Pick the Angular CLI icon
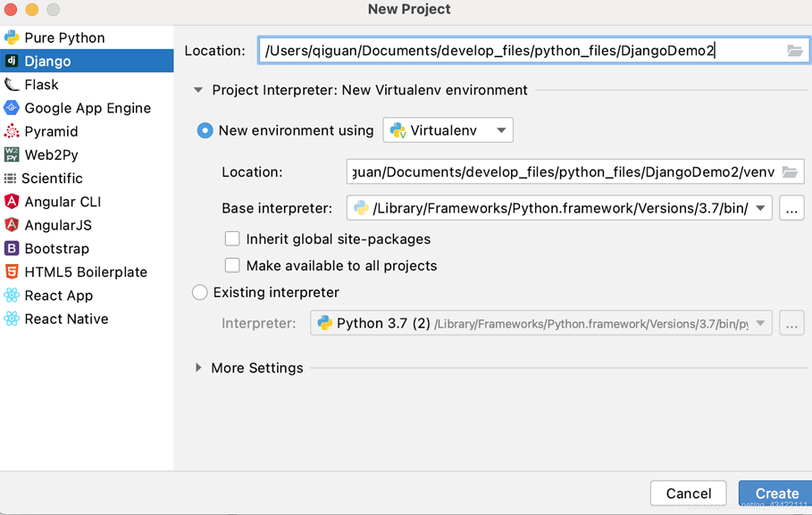Viewport: 812px width, 515px height. 12,202
